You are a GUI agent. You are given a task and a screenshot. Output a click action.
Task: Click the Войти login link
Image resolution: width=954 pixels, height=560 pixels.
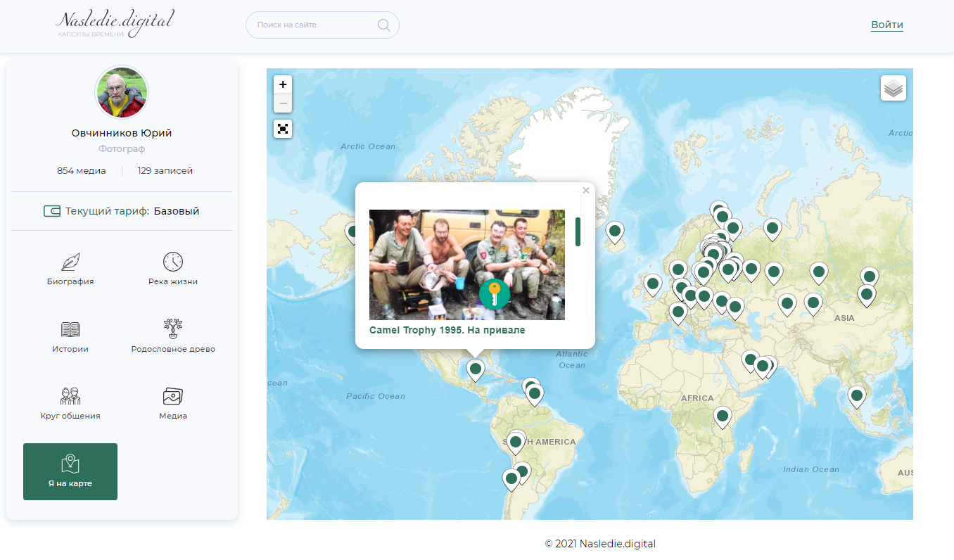coord(887,25)
